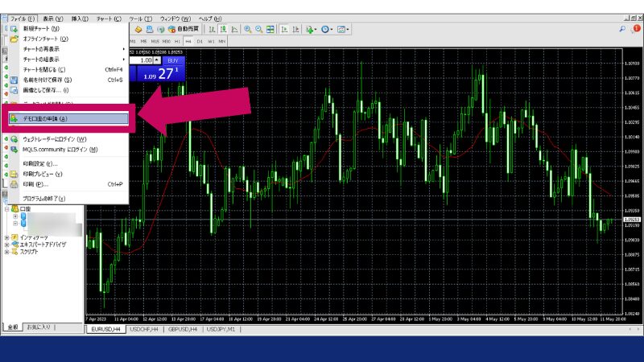Viewport: 644px width, 362px height.
Task: Select the H4 timeframe button
Action: pos(188,40)
